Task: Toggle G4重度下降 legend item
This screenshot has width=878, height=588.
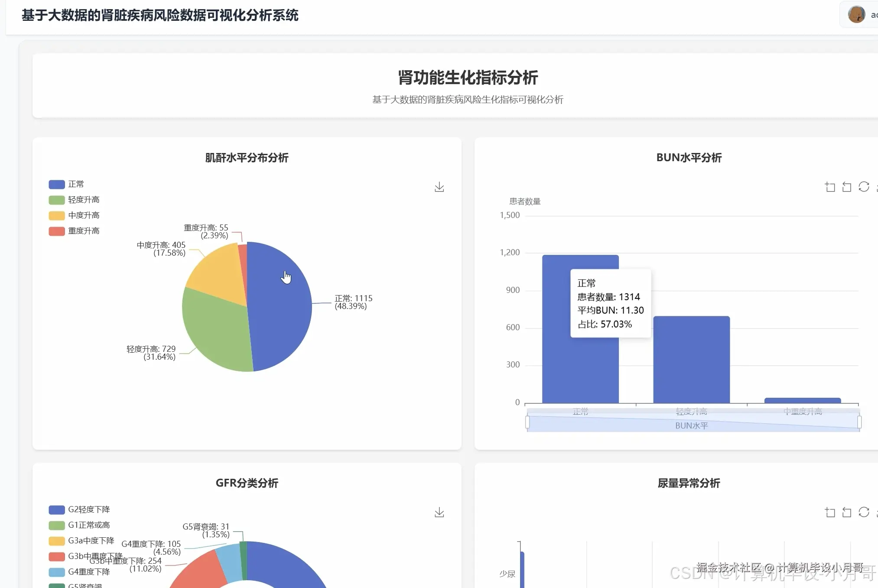Action: click(x=79, y=572)
